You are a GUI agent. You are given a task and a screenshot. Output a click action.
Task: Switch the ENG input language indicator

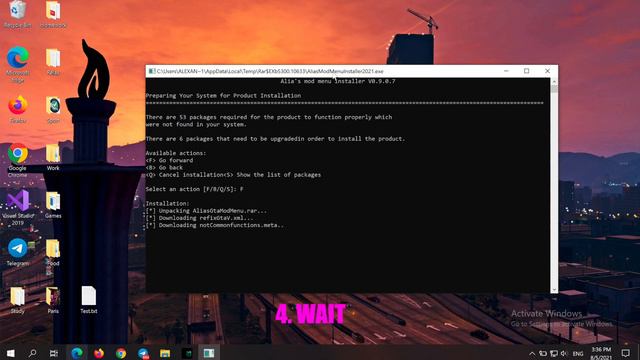click(578, 353)
